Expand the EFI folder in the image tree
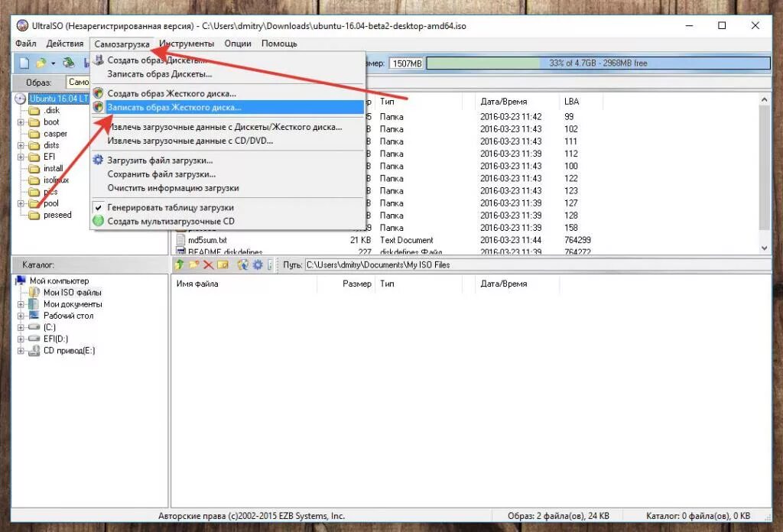The height and width of the screenshot is (532, 783). 21,157
